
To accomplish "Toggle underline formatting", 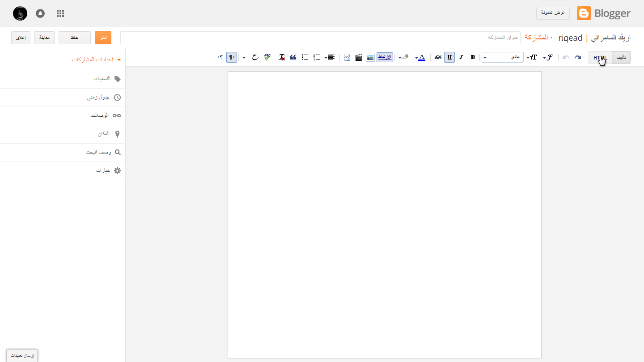I will coord(449,57).
